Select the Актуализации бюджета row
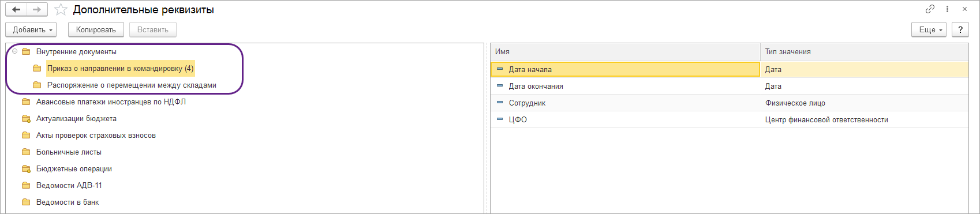Viewport: 980px width, 214px height. pos(244,118)
